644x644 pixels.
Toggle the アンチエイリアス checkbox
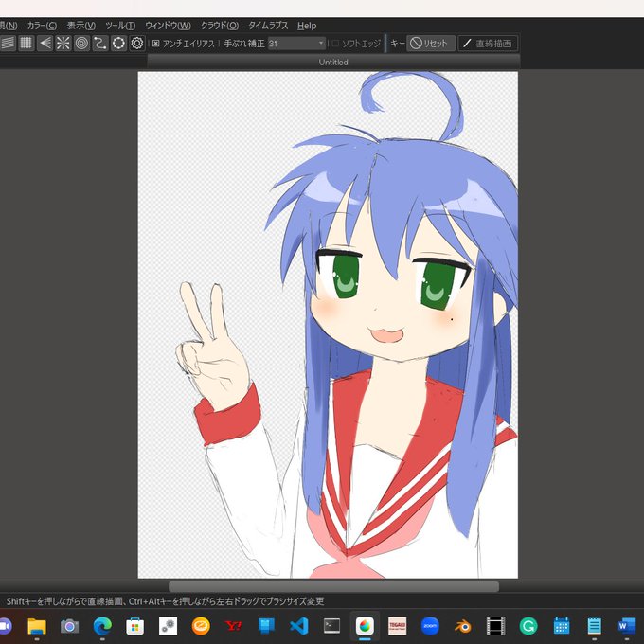point(155,44)
